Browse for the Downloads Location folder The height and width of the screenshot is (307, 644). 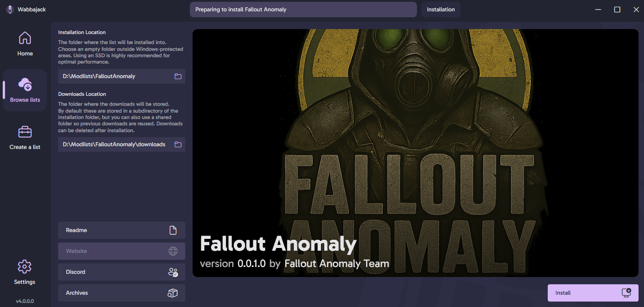[x=178, y=144]
